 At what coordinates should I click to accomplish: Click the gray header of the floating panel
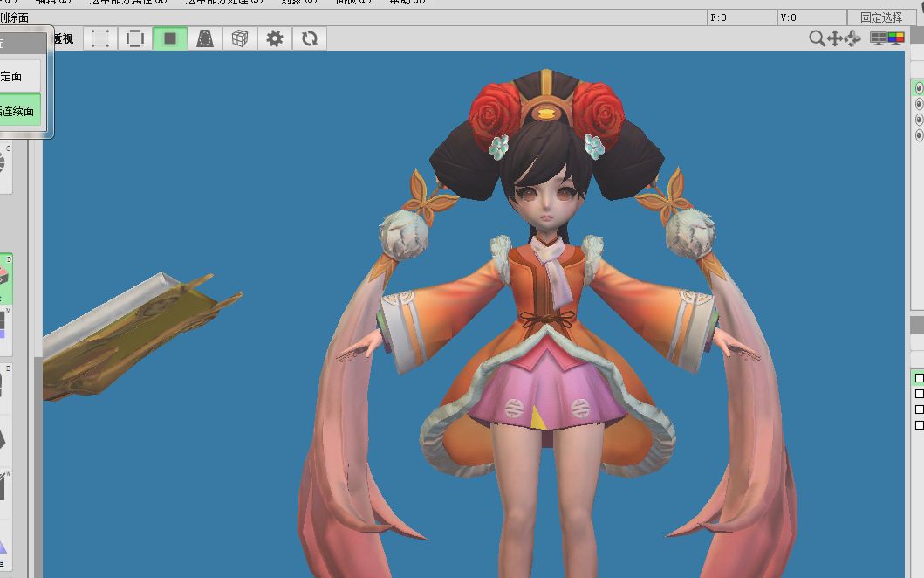point(23,43)
